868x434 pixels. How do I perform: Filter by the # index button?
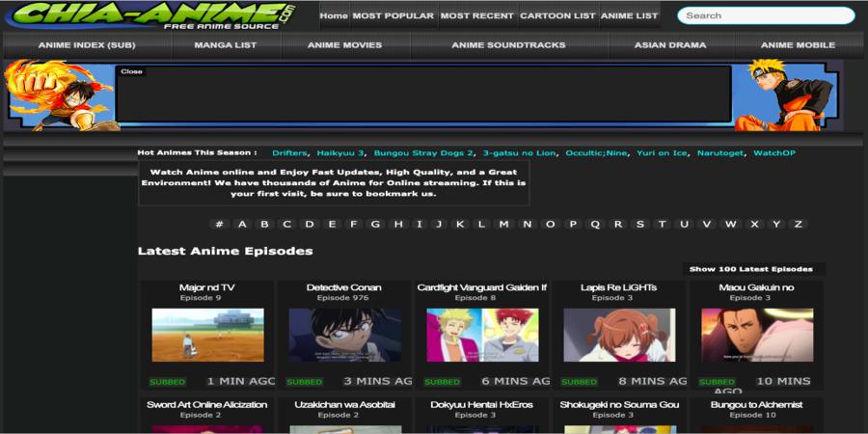click(220, 224)
